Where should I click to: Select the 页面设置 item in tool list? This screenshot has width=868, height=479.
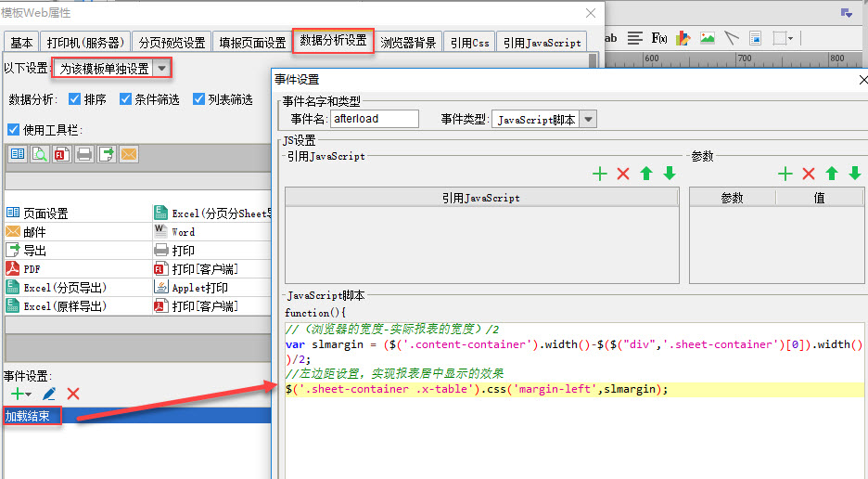tap(78, 213)
